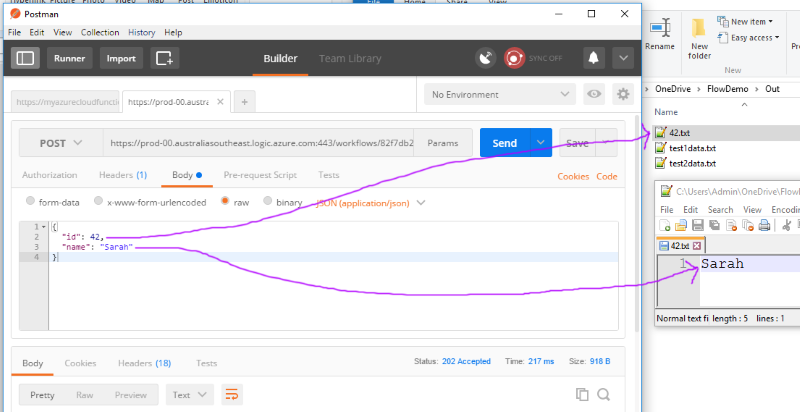Toggle the Postman sidebar panel icon

click(25, 58)
